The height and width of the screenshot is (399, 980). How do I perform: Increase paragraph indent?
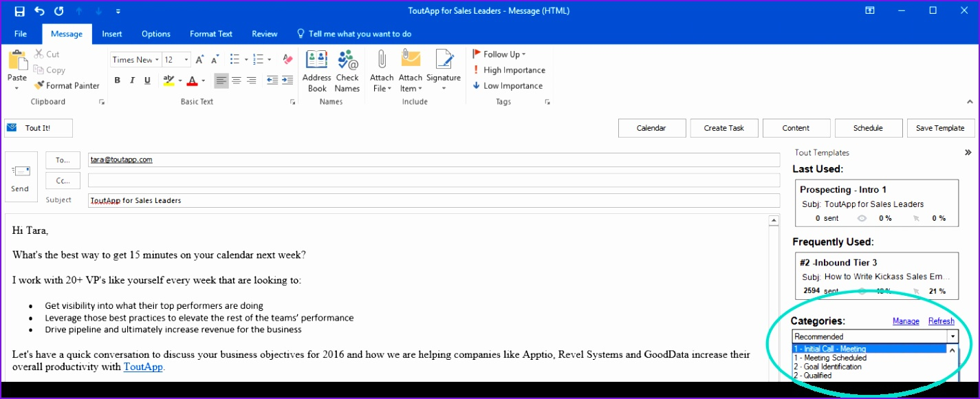pyautogui.click(x=287, y=80)
